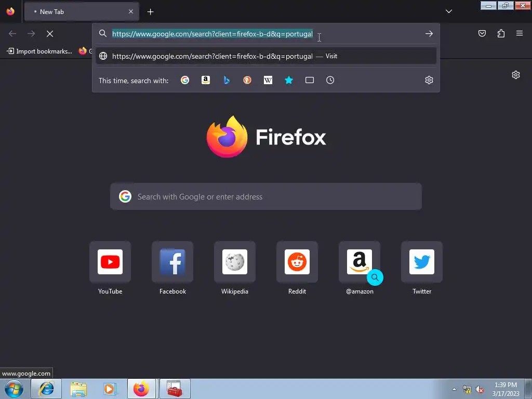532x399 pixels.
Task: Search in Bookmarks using the star icon
Action: click(x=289, y=80)
